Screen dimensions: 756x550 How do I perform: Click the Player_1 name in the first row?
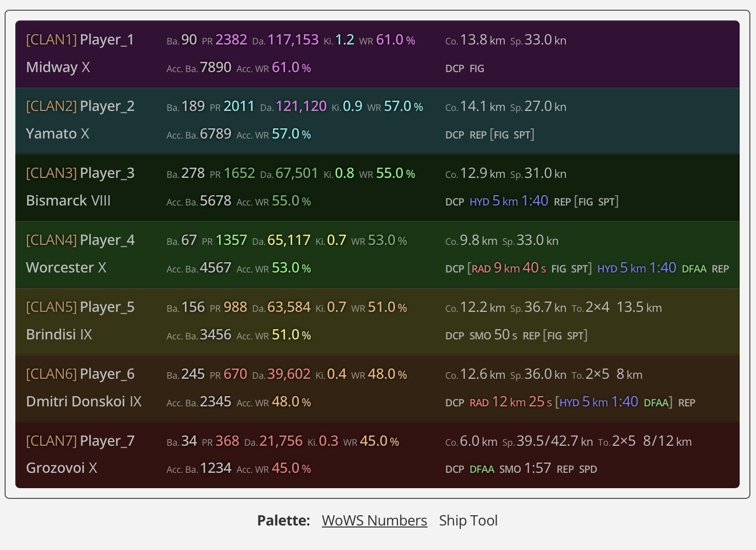click(x=107, y=39)
